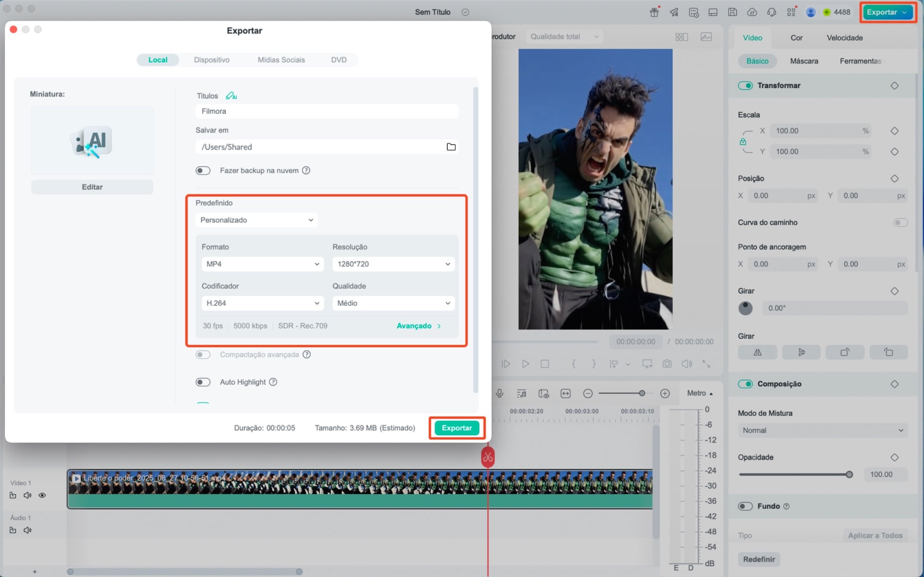The width and height of the screenshot is (924, 577).
Task: Click the rotate clockwise icon under Girar
Action: click(x=845, y=352)
